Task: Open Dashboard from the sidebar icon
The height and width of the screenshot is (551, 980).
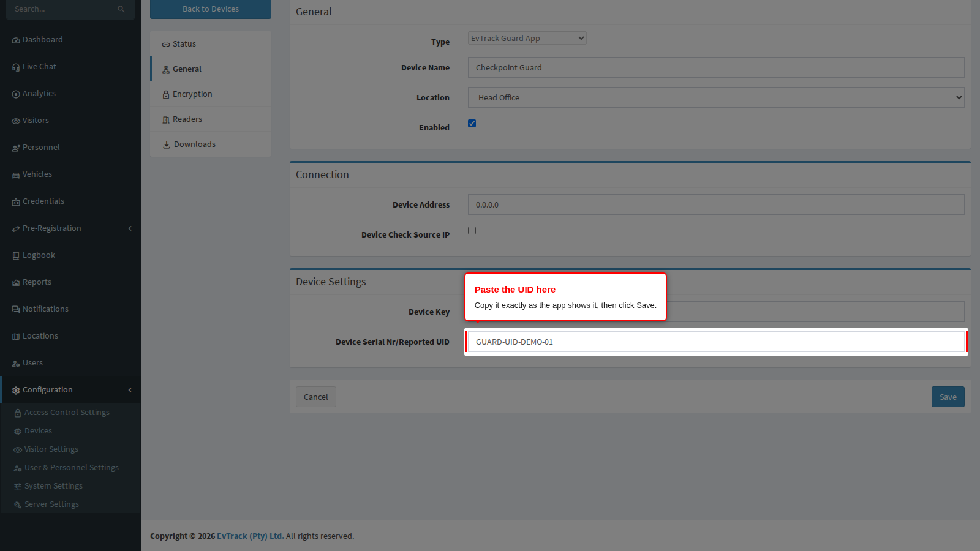Action: [x=16, y=40]
